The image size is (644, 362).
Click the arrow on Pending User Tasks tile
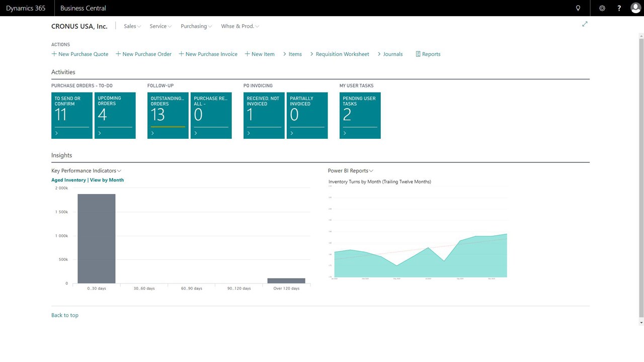point(345,133)
